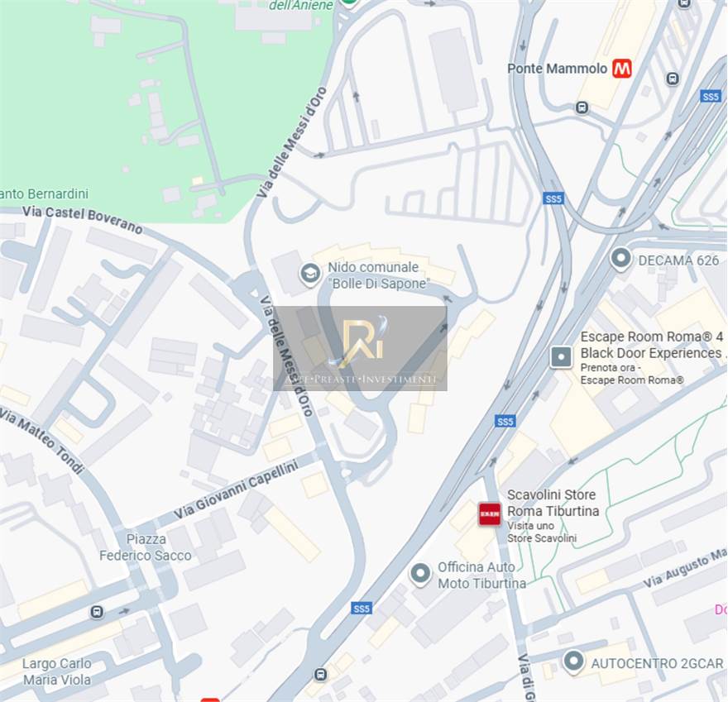The image size is (728, 702).
Task: Click the SS5 road shield nearest Officina Auto Moto
Action: click(362, 609)
